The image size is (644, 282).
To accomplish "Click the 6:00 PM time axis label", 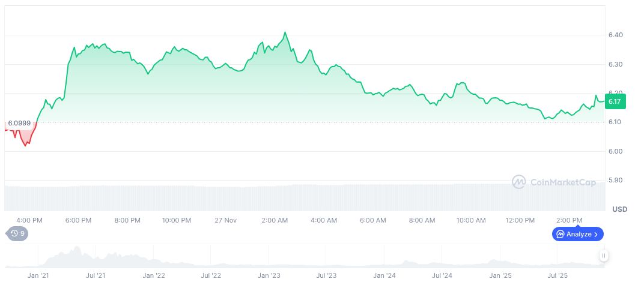I will (78, 220).
